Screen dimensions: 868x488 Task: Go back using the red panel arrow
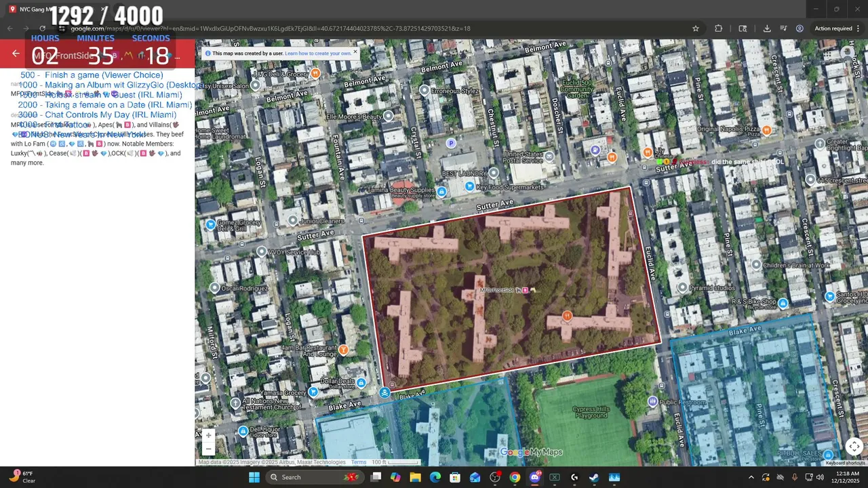coord(16,54)
